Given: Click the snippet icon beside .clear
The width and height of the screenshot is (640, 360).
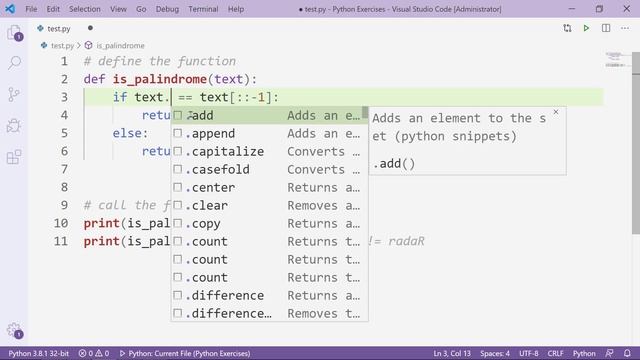Looking at the screenshot, I should click(178, 205).
